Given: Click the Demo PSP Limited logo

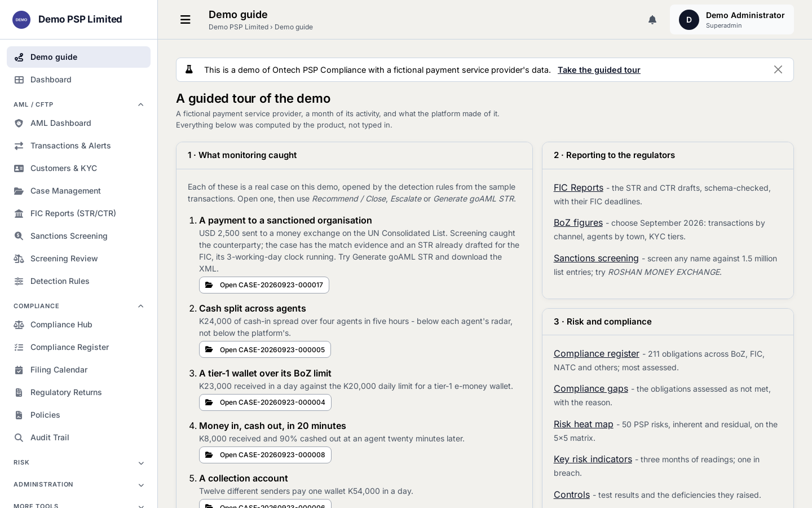Looking at the screenshot, I should tap(21, 20).
